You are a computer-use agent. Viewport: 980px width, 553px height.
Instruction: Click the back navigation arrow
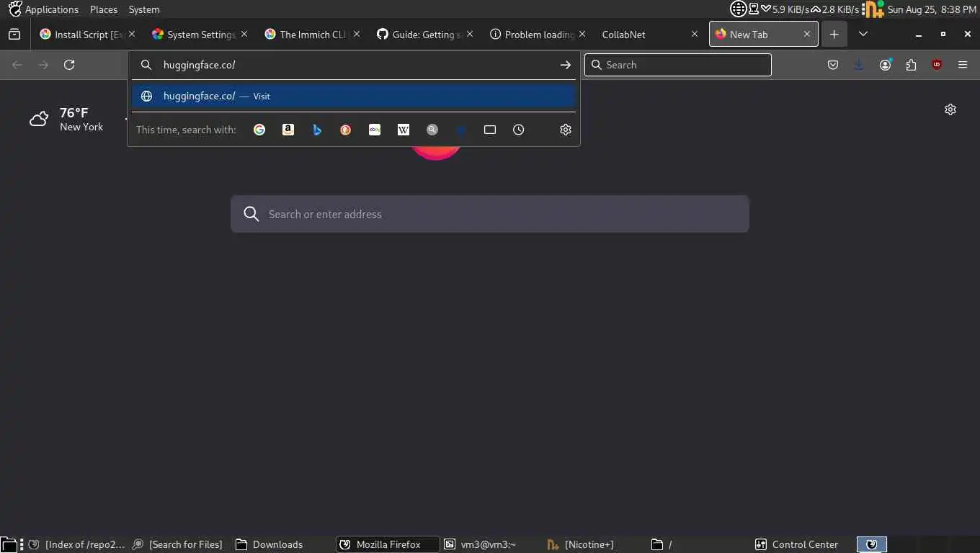17,65
